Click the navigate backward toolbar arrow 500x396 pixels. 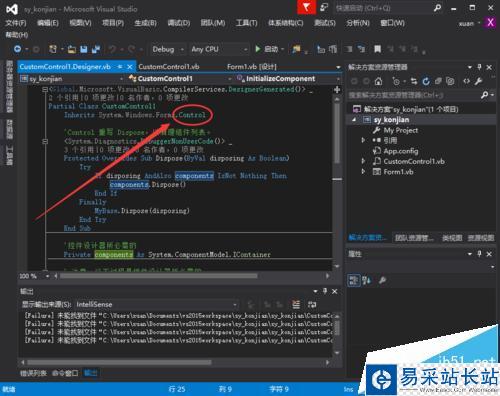tap(17, 49)
